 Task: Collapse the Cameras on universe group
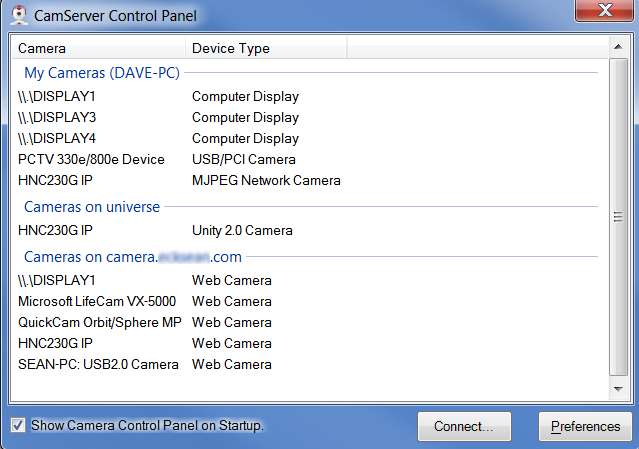point(91,207)
